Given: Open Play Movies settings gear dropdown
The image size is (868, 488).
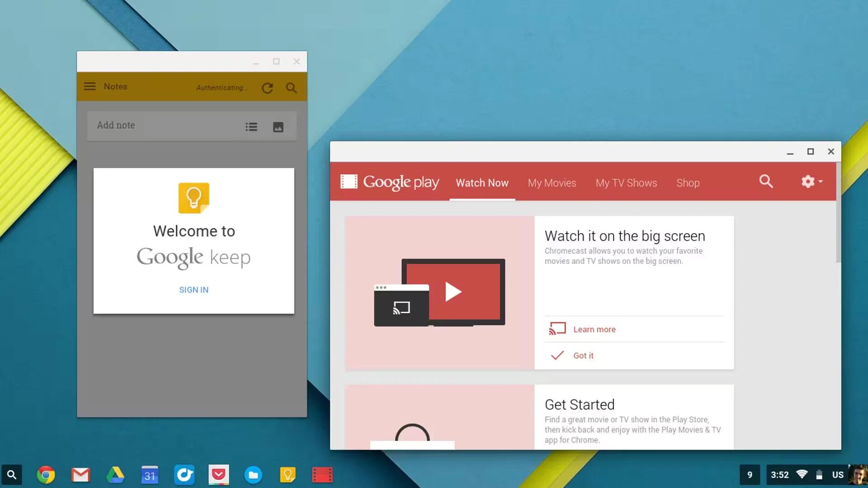Looking at the screenshot, I should (x=812, y=182).
